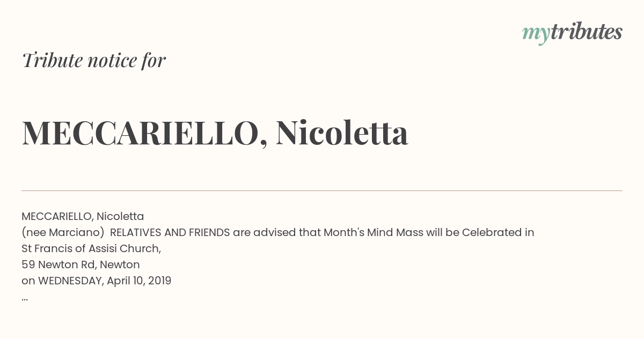
Task: Click the small 'MECCARIELLO, Nicoletta' body line
Action: coord(83,217)
